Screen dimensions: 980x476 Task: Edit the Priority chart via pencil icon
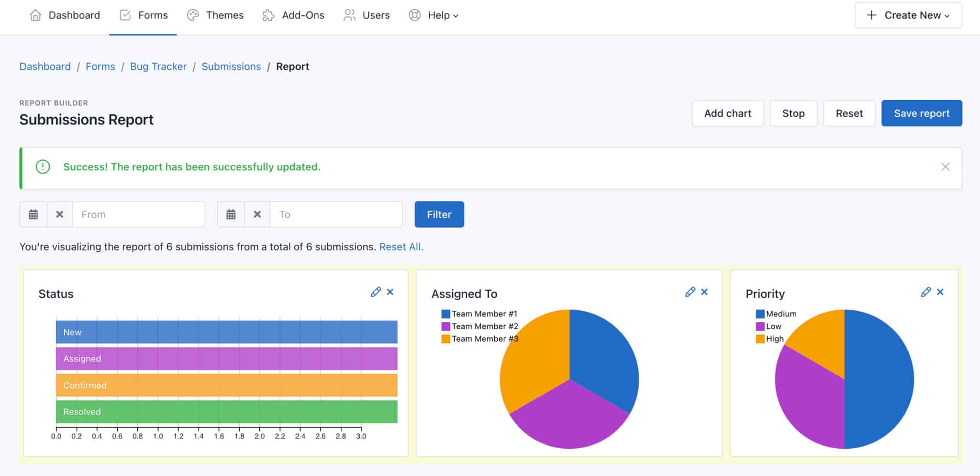pyautogui.click(x=926, y=292)
